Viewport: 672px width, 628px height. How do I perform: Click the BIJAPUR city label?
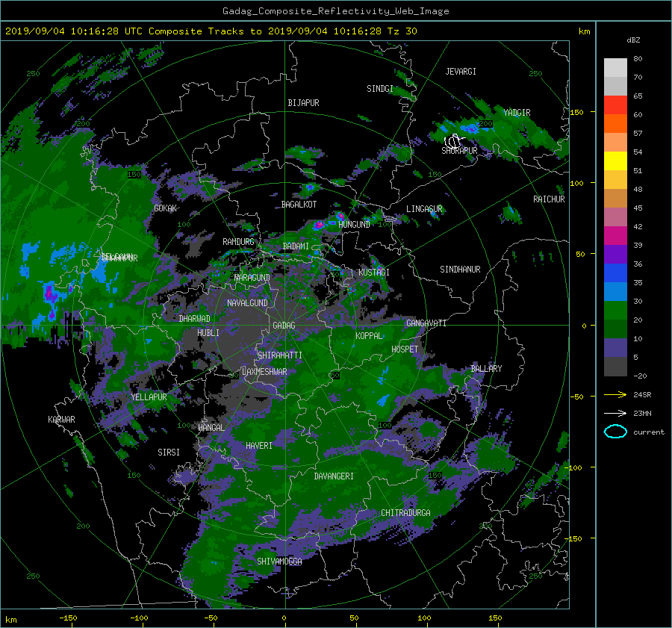click(303, 103)
